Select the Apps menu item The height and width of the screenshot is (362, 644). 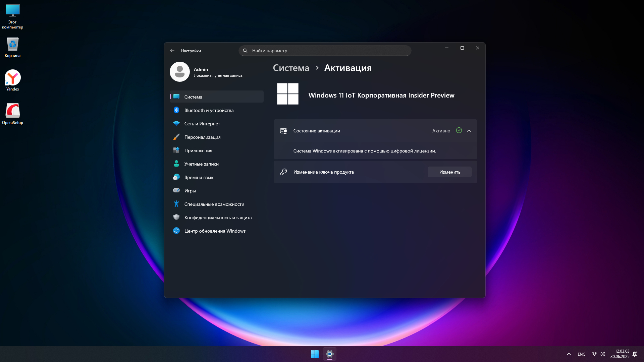(198, 150)
